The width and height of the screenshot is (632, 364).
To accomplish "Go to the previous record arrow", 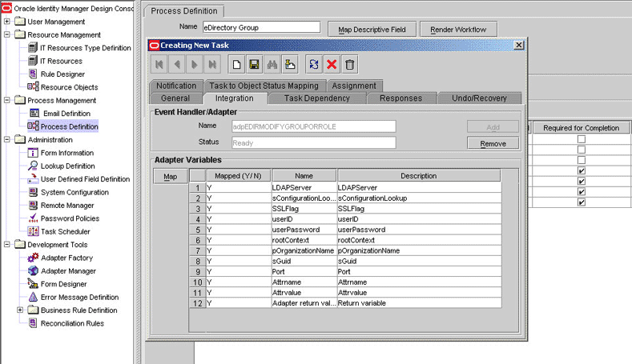I will [177, 65].
